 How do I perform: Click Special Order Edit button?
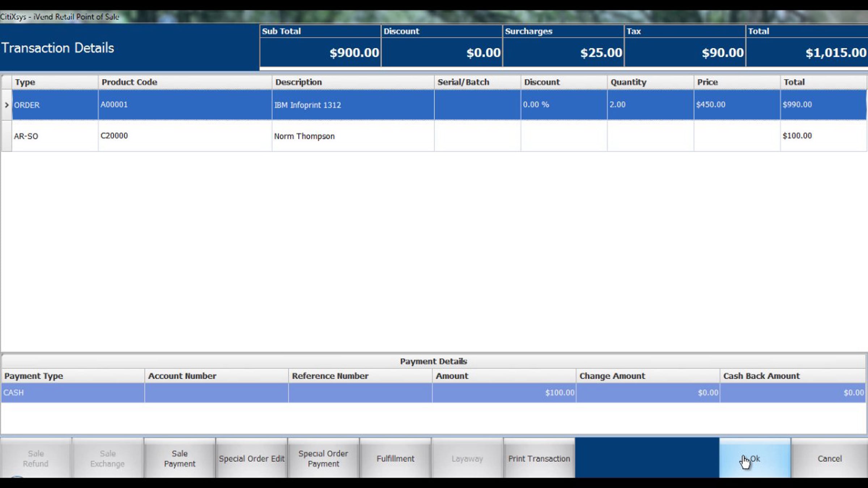pyautogui.click(x=251, y=458)
